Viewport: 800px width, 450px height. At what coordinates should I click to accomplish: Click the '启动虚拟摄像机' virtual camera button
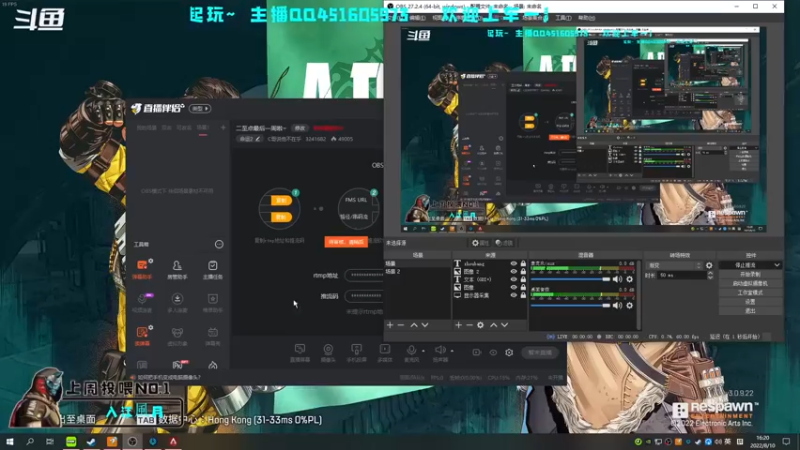[750, 284]
